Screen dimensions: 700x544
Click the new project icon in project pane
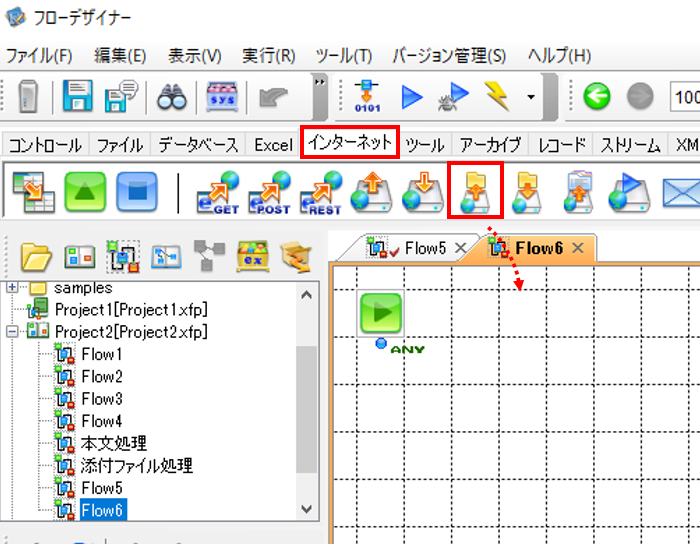tap(79, 257)
